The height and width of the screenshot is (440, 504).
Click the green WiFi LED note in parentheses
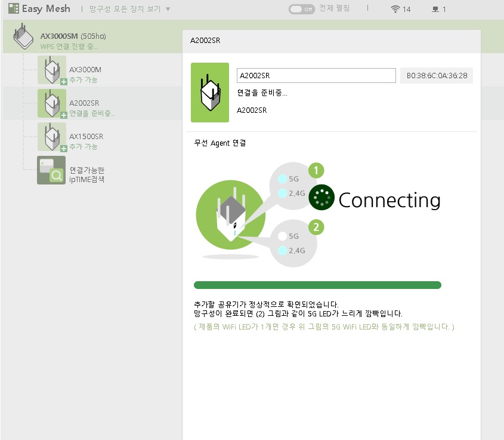click(324, 327)
